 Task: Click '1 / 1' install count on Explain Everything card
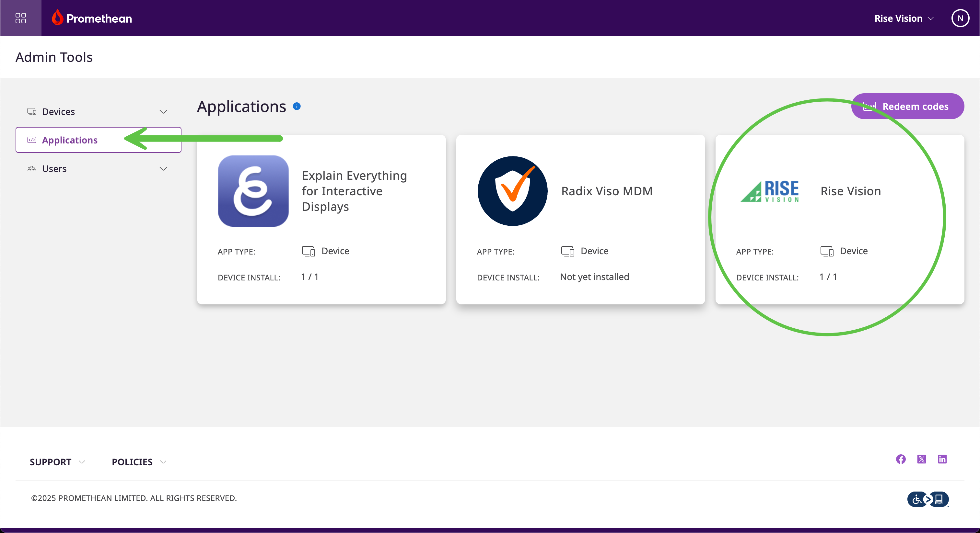click(310, 277)
